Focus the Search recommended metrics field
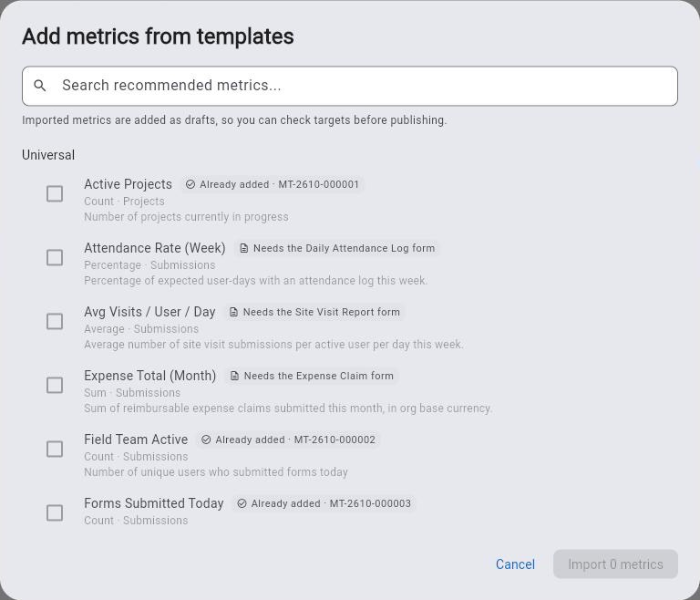Viewport: 700px width, 600px height. tap(350, 86)
